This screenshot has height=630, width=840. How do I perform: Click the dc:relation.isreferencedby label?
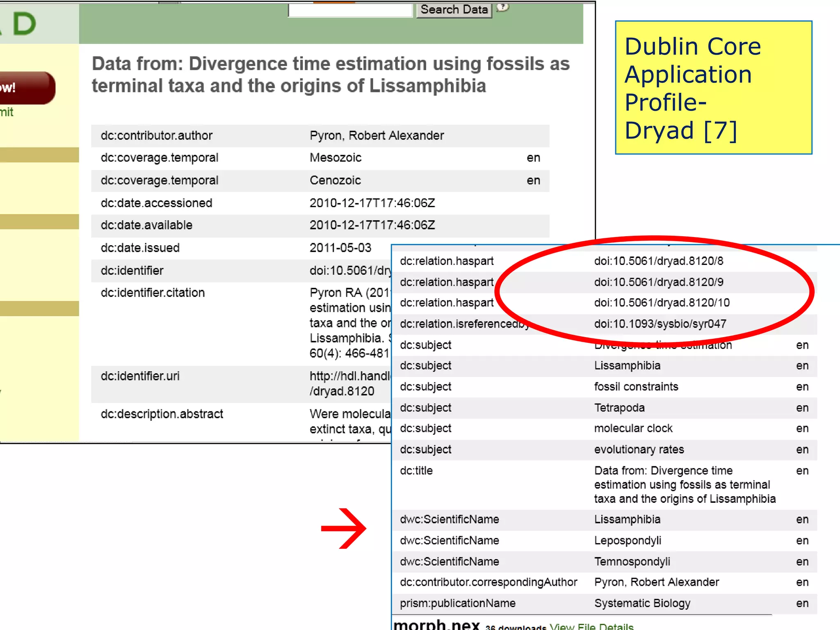click(x=464, y=324)
